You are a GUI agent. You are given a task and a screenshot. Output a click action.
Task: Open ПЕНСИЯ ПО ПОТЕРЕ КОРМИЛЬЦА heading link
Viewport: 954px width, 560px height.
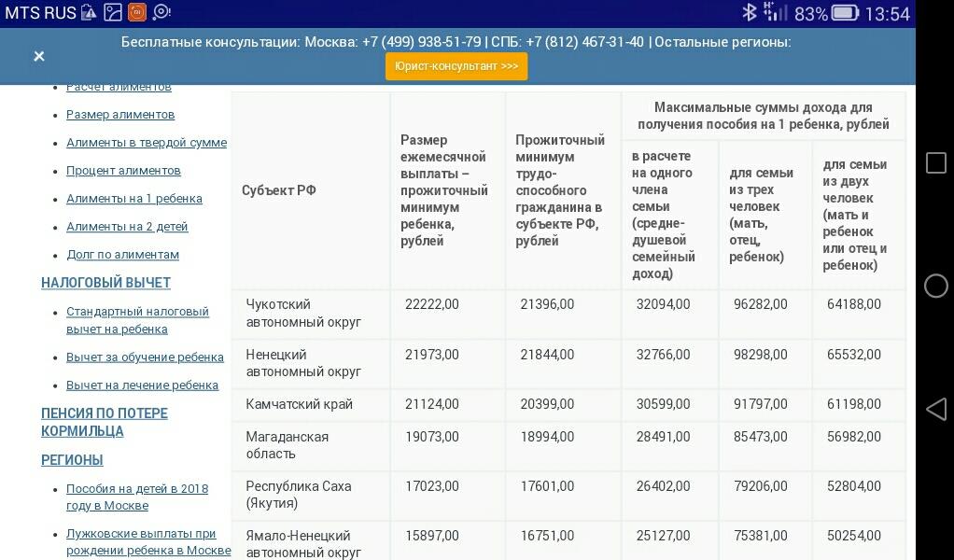tap(104, 422)
